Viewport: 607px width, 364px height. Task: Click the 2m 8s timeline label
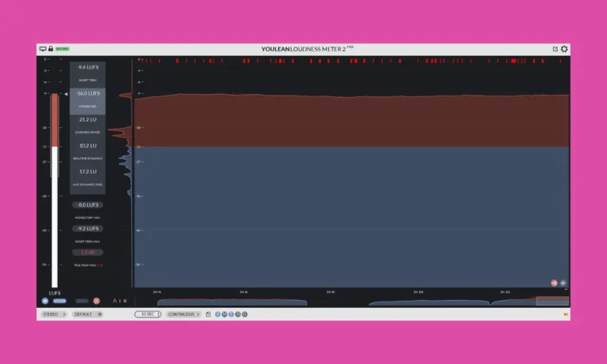(x=330, y=292)
